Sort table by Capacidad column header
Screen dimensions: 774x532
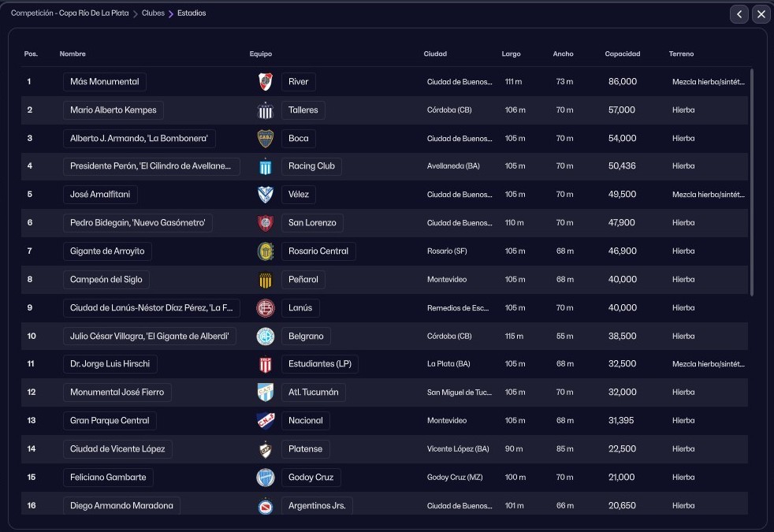click(x=622, y=54)
